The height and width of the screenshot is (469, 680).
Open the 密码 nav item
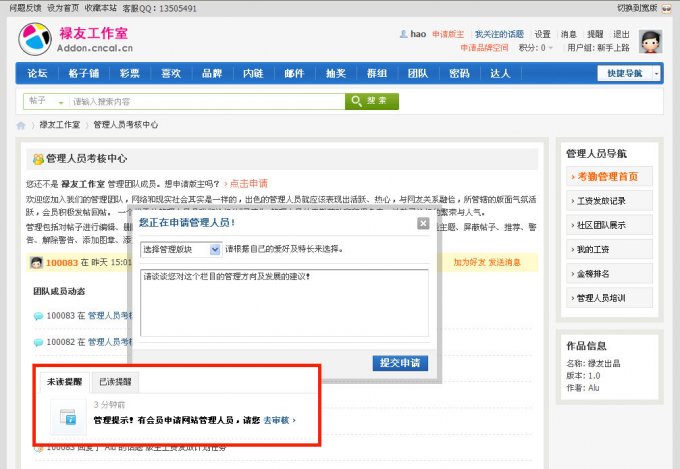pyautogui.click(x=459, y=73)
